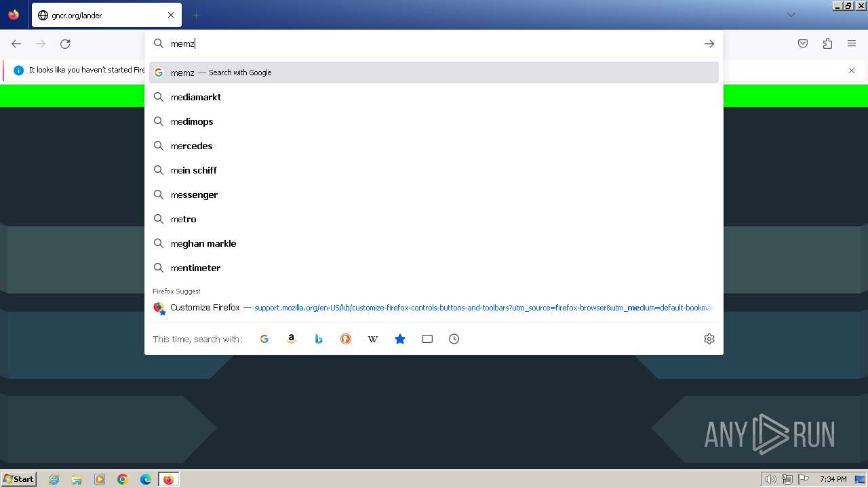Viewport: 868px width, 488px height.
Task: Search this time with Amazon
Action: point(292,339)
